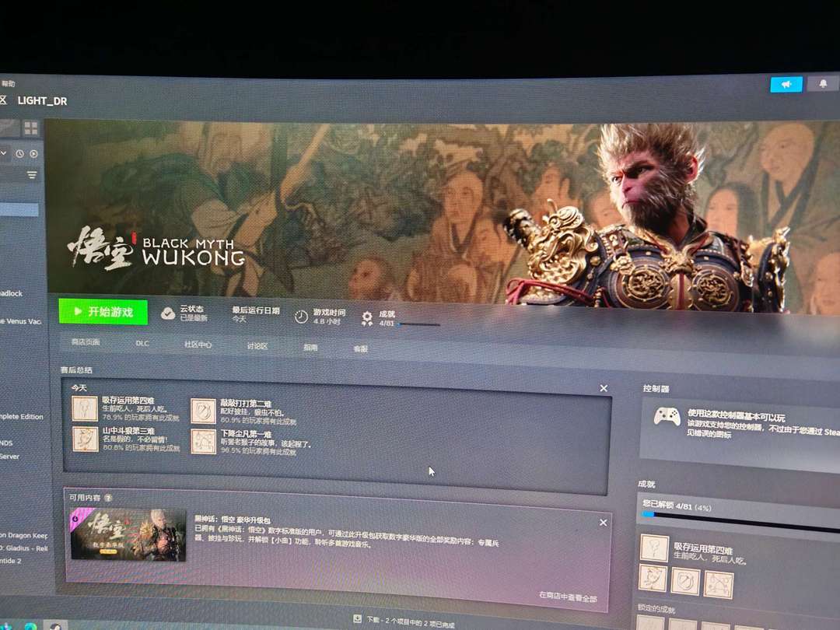The height and width of the screenshot is (630, 840).
Task: Select the Complete Edition game in sidebar
Action: (22, 416)
